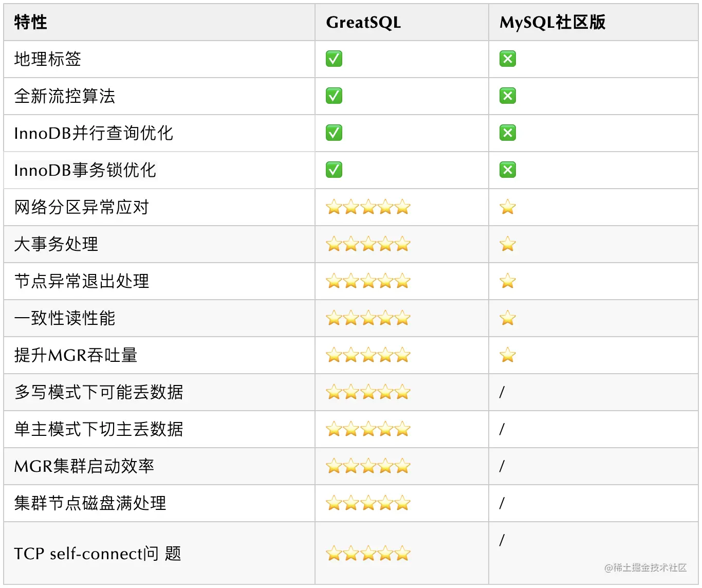Click the five-star rating for MGR集群启动效率

(x=368, y=466)
